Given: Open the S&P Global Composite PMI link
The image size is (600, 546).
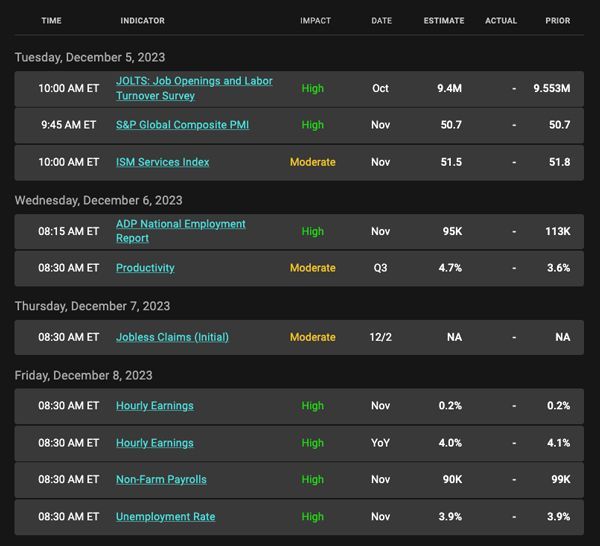Looking at the screenshot, I should click(183, 125).
